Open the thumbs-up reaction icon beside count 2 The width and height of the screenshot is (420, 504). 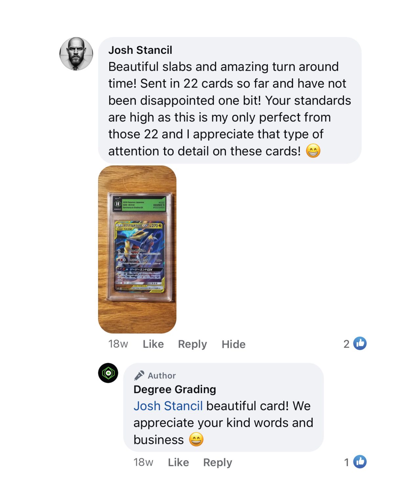[360, 344]
